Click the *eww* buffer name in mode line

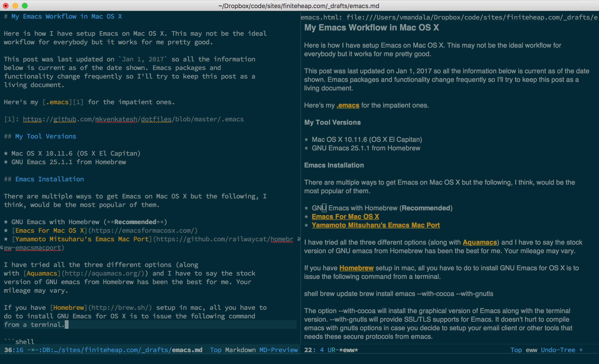click(349, 350)
